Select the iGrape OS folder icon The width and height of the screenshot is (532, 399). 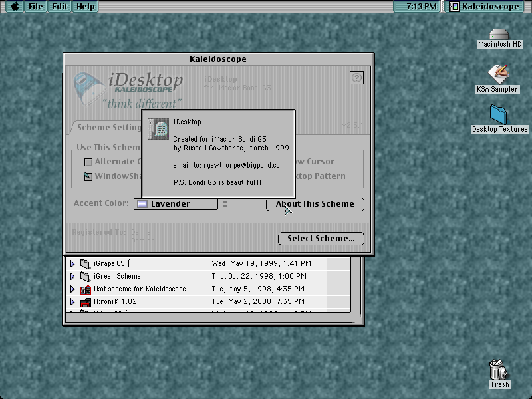86,263
